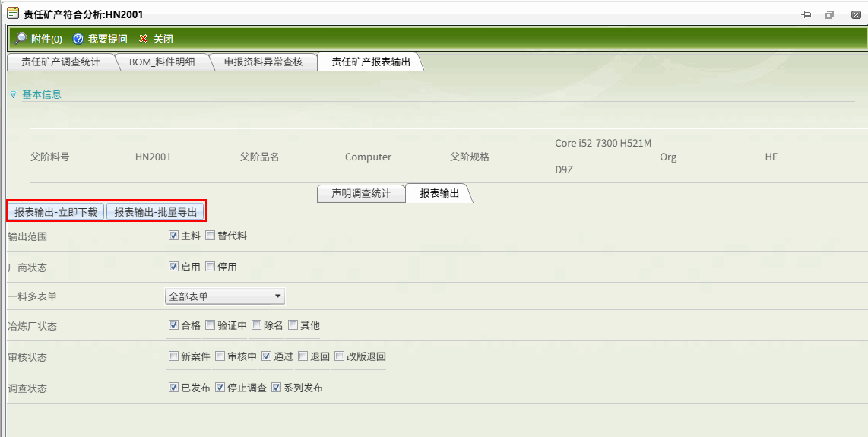Click the 报表输出-批量导出 button
The image size is (868, 437).
tap(155, 212)
